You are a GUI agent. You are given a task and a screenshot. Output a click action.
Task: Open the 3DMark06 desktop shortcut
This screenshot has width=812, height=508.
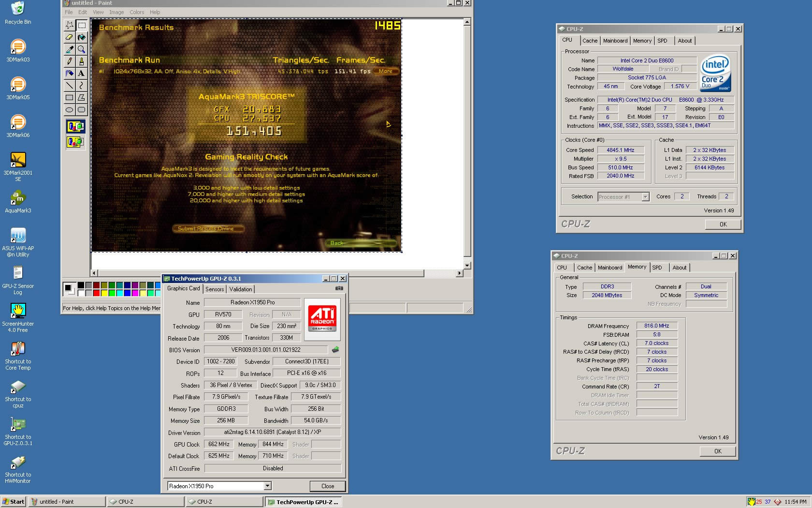(x=18, y=126)
